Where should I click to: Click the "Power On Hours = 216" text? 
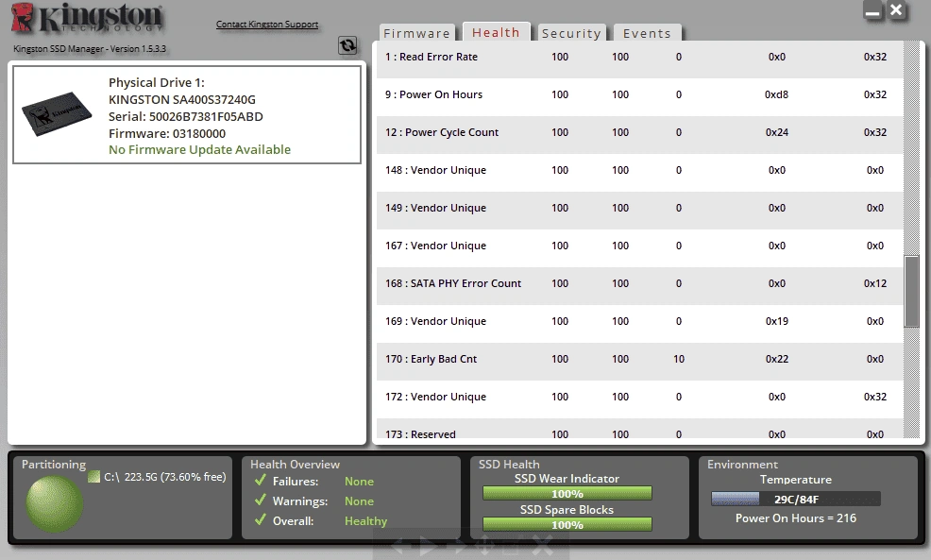point(796,518)
